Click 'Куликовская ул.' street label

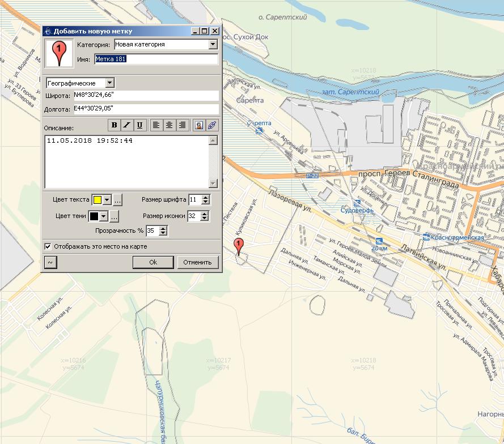point(246,217)
